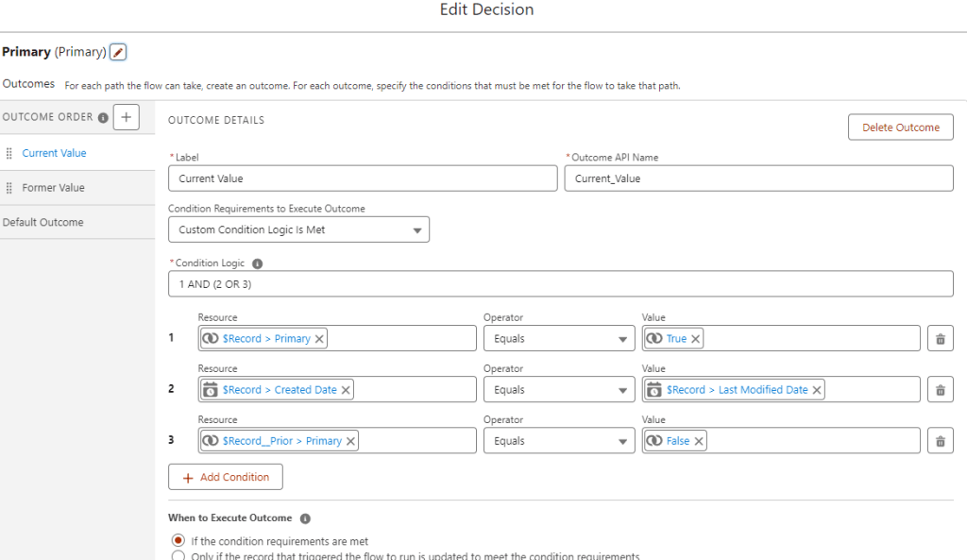Image resolution: width=967 pixels, height=560 pixels.
Task: Select the Default Outcome item
Action: point(43,223)
